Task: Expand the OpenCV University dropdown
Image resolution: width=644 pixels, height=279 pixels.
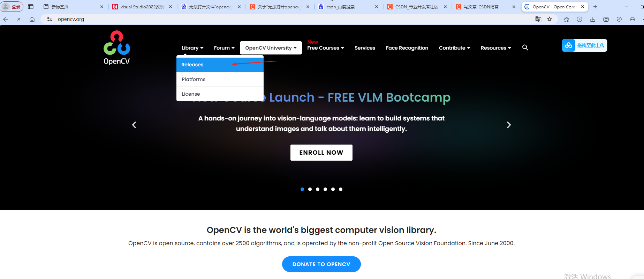Action: [x=271, y=48]
